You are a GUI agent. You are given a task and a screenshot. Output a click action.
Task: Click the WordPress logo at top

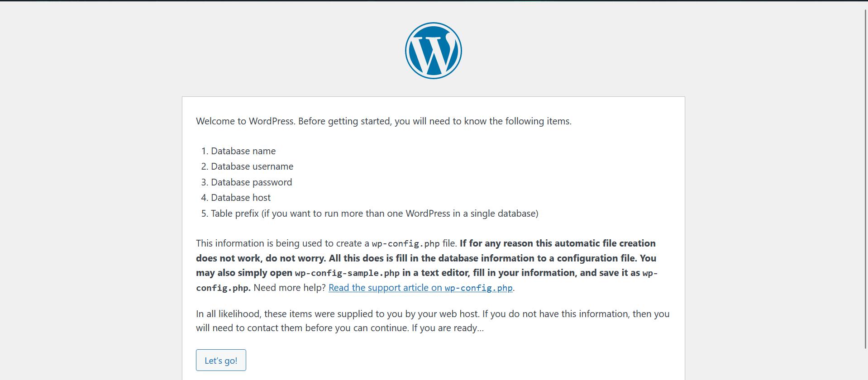pos(433,51)
